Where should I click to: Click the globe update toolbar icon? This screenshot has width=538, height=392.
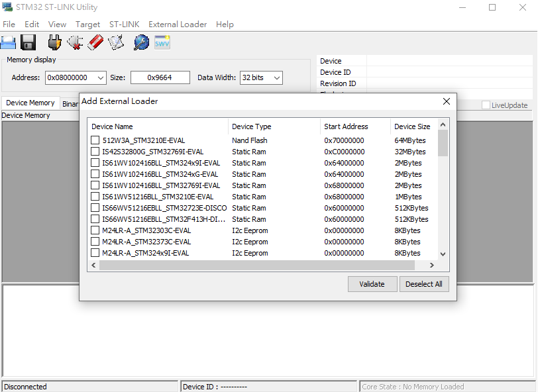[x=141, y=43]
